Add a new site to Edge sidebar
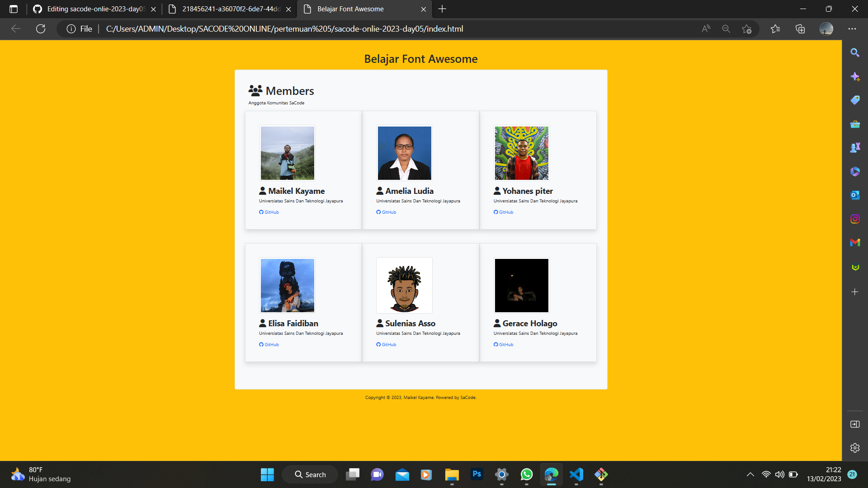This screenshot has width=868, height=488. (x=855, y=292)
